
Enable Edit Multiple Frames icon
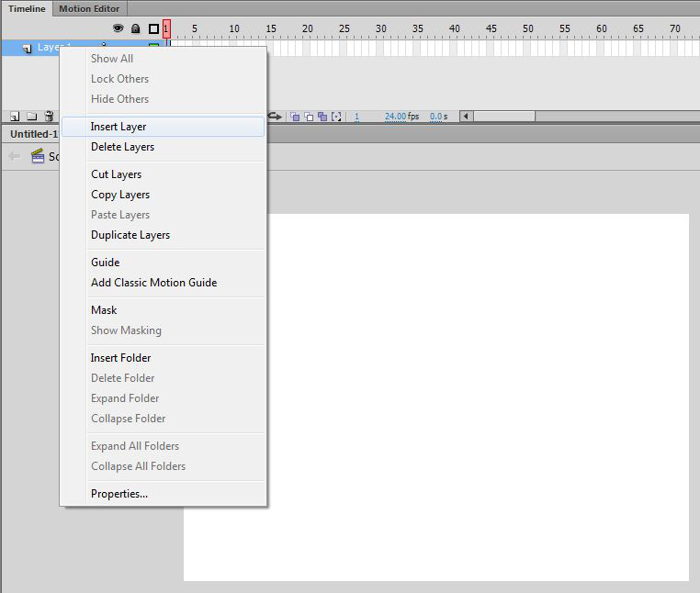pyautogui.click(x=322, y=117)
